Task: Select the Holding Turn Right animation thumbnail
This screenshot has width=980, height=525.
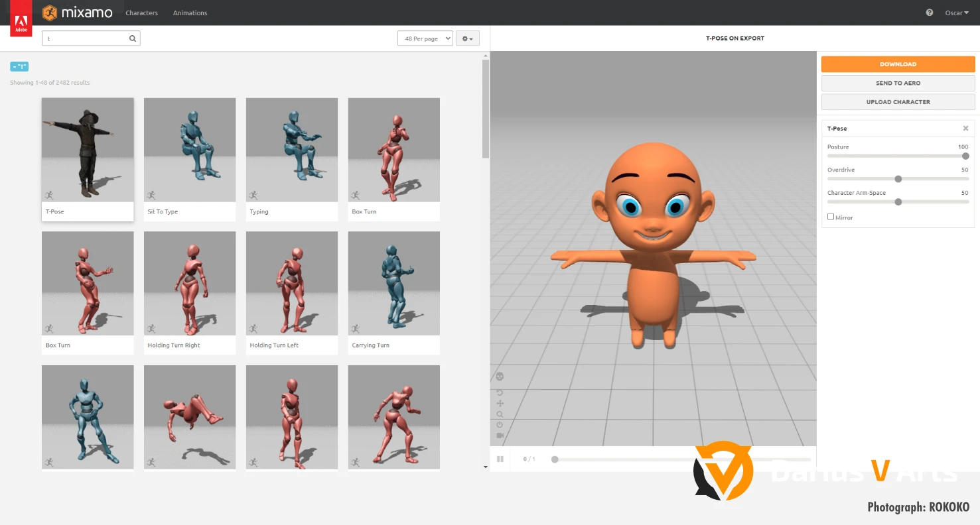Action: [x=190, y=283]
